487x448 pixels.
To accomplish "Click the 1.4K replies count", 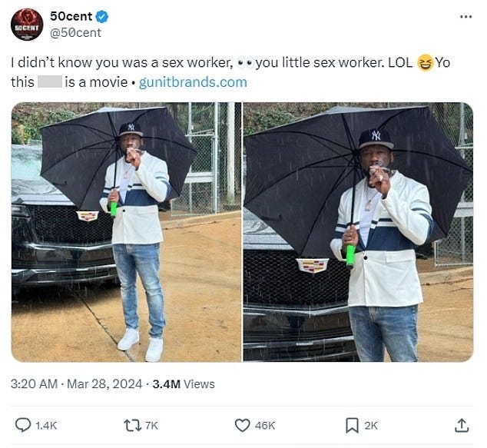I will point(46,425).
